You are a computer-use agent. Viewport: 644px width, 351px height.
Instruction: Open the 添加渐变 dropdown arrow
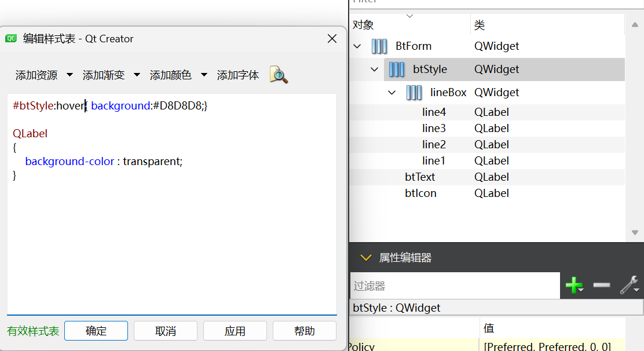tap(137, 75)
